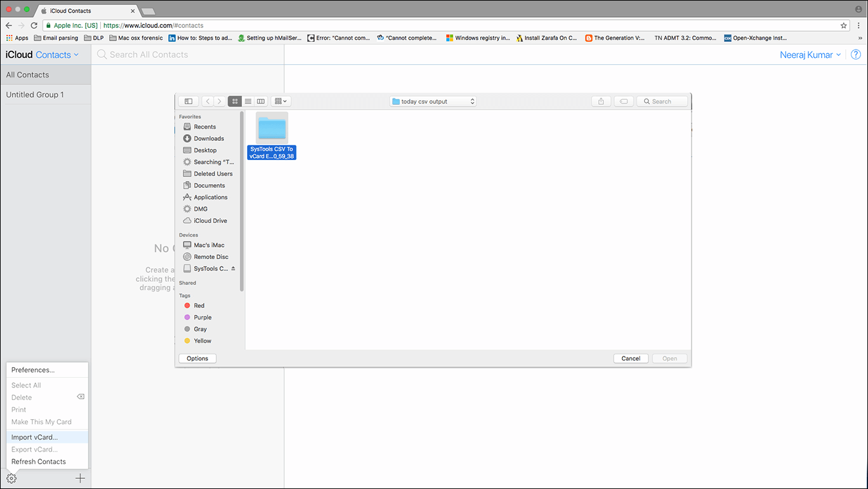Click the Chrome address bar URL
Image resolution: width=868 pixels, height=489 pixels.
pyautogui.click(x=153, y=25)
